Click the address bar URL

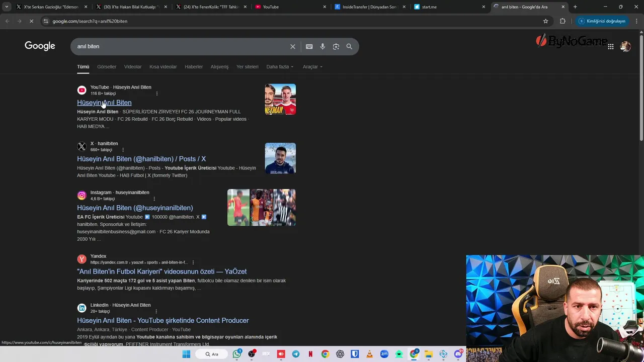90,21
